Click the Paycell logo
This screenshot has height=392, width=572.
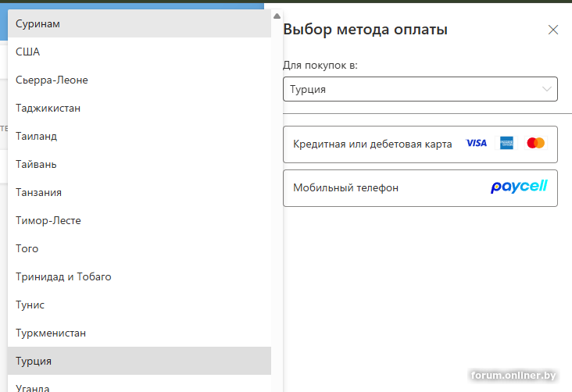coord(519,187)
